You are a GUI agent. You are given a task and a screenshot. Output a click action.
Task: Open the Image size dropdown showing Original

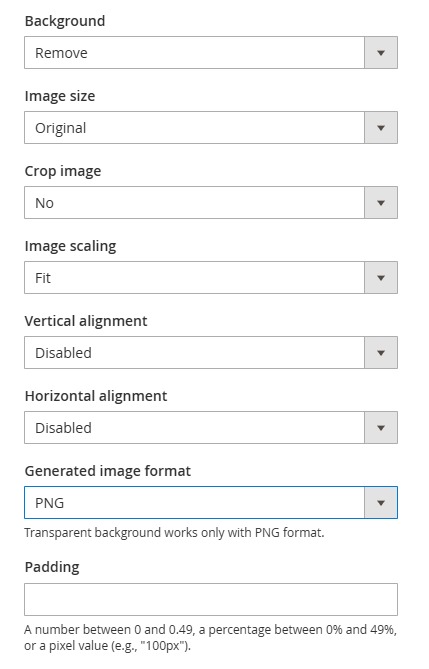pyautogui.click(x=210, y=128)
